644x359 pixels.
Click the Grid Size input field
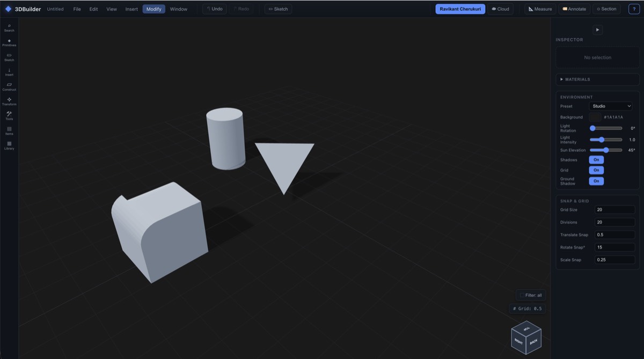(x=614, y=210)
